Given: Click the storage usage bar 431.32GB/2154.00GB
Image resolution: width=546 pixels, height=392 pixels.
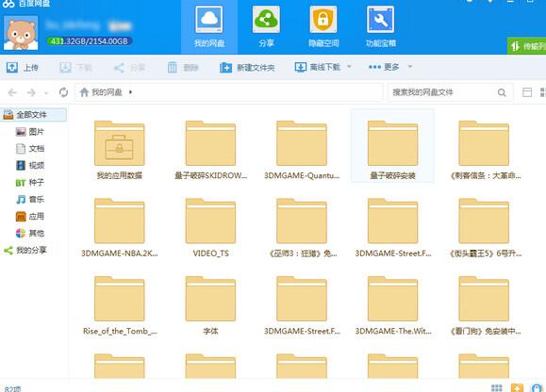Looking at the screenshot, I should click(x=90, y=41).
